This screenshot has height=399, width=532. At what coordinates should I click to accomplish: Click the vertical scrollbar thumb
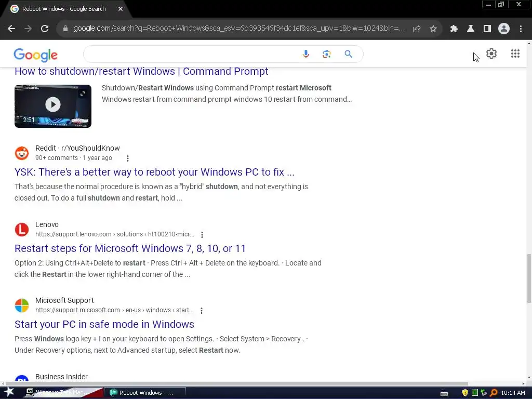click(529, 278)
